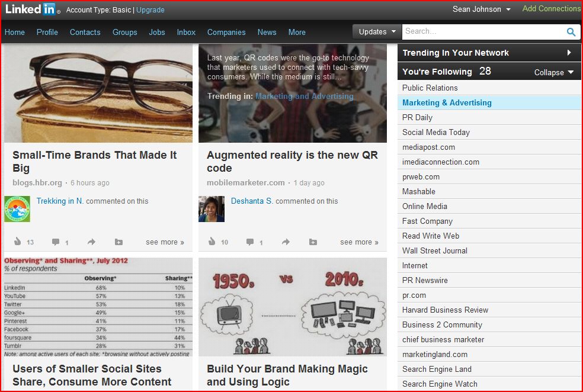Screen dimensions: 583x392
Task: Save the Augmented reality article
Action: (x=313, y=242)
